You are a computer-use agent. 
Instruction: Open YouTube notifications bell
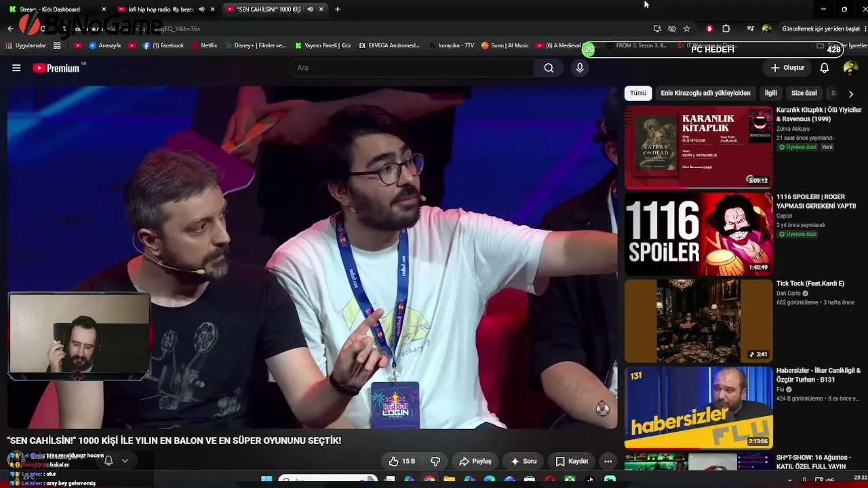pyautogui.click(x=825, y=68)
